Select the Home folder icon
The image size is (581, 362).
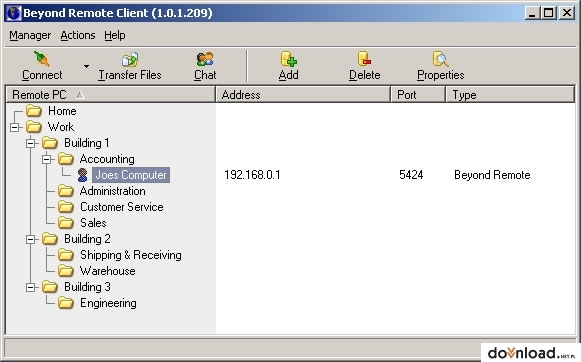coord(34,110)
